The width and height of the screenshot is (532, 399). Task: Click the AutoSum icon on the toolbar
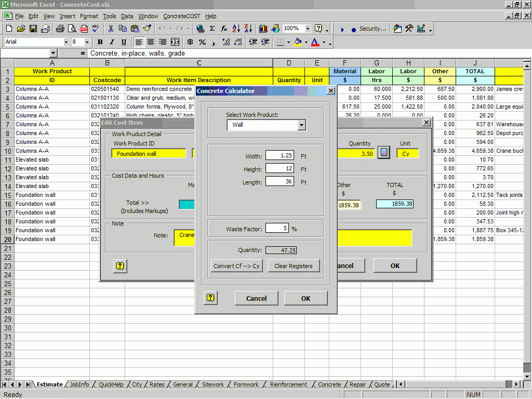coord(211,30)
